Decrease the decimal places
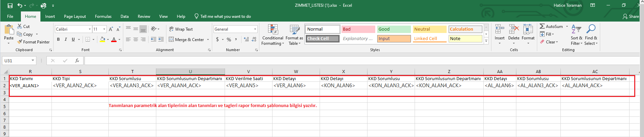 point(254,40)
